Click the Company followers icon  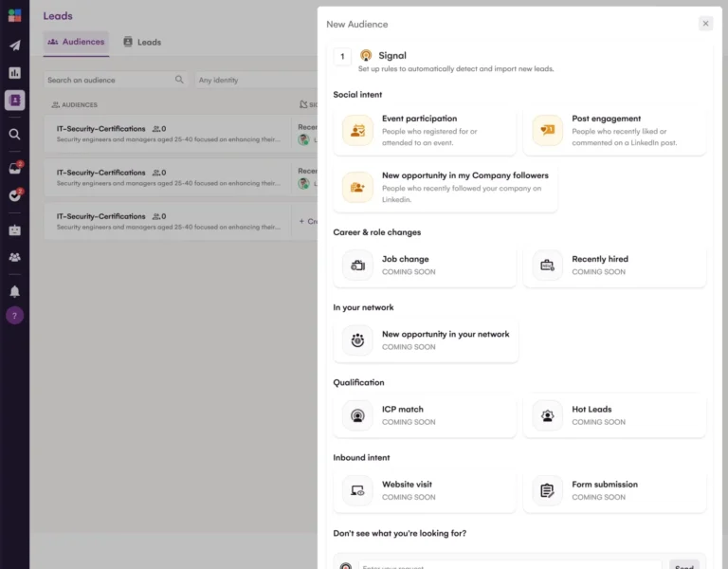pyautogui.click(x=357, y=187)
